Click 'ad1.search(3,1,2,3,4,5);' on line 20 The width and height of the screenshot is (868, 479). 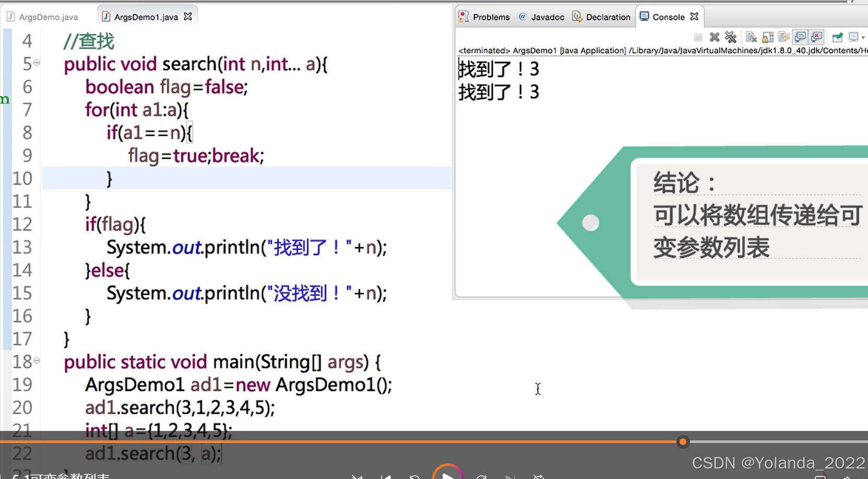tap(180, 408)
